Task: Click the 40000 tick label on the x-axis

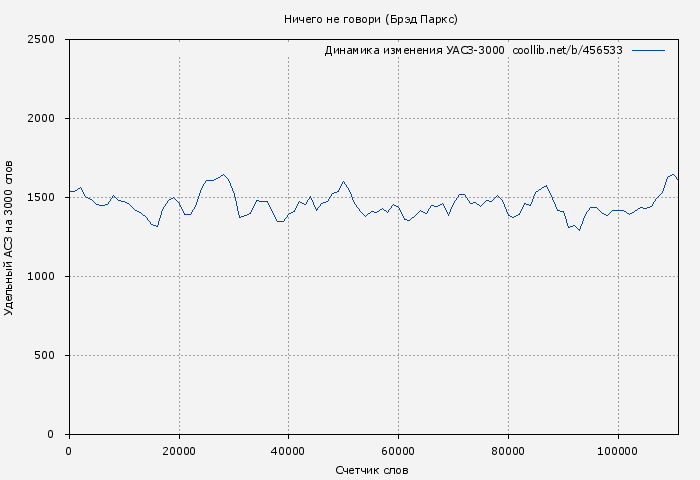Action: pos(289,451)
